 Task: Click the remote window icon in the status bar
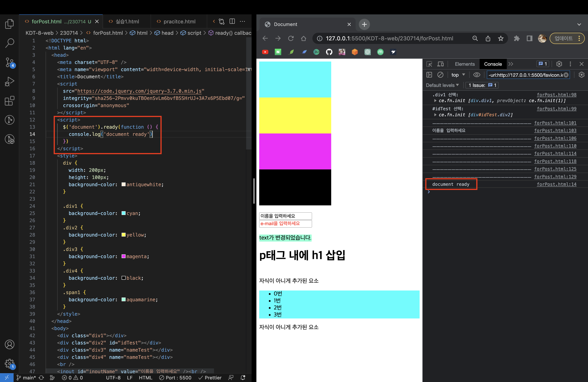(7, 378)
